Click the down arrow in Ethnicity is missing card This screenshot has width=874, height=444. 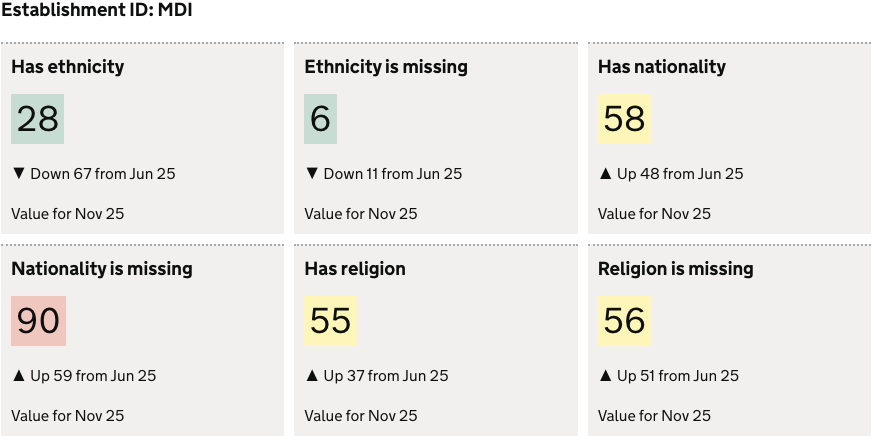[312, 174]
